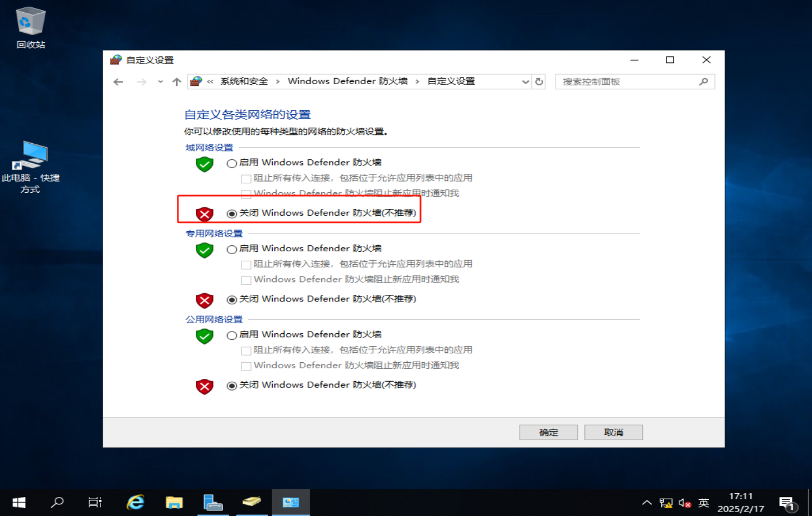812x516 pixels.
Task: Click the muted volume tray icon
Action: [685, 503]
